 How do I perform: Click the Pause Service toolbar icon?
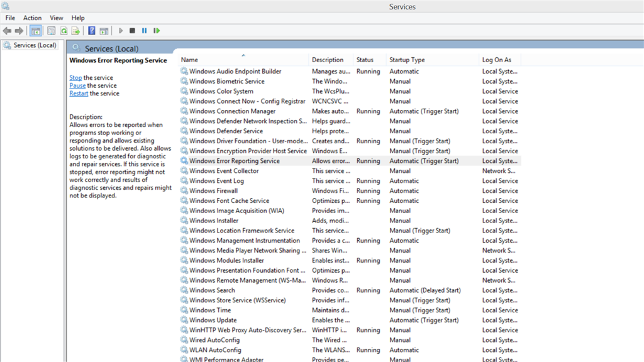(x=144, y=31)
